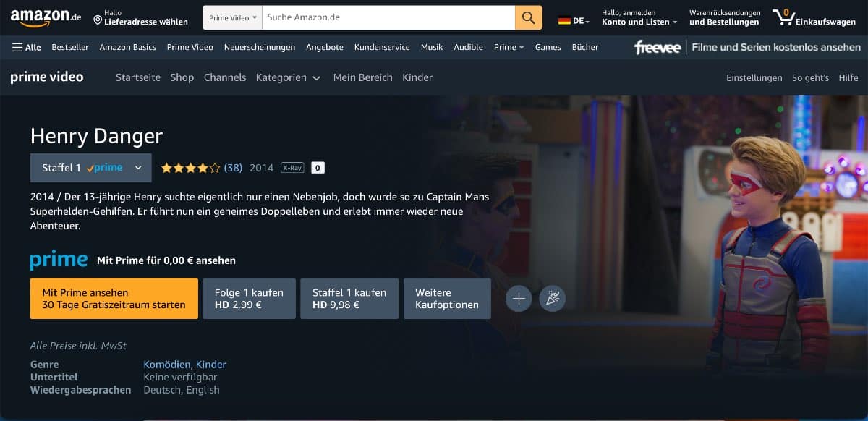This screenshot has width=868, height=421.
Task: Open Kundenservice
Action: [x=382, y=47]
